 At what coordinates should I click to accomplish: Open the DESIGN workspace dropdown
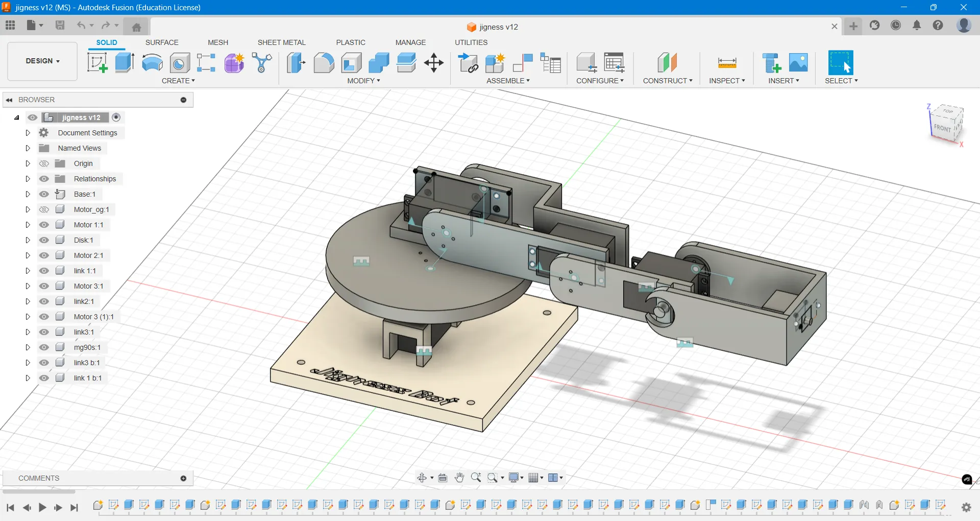coord(43,61)
